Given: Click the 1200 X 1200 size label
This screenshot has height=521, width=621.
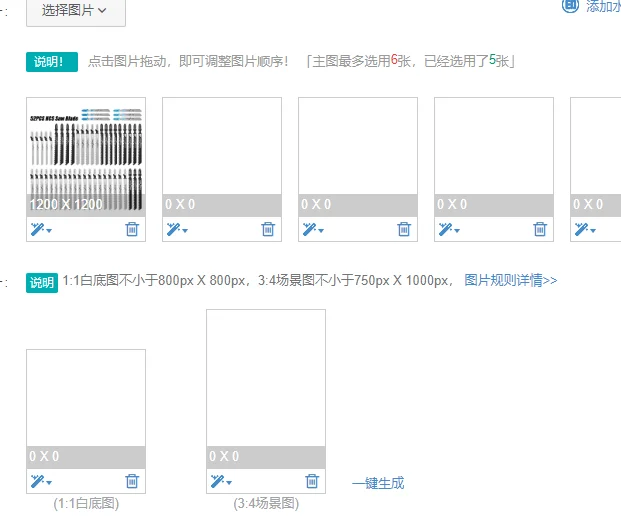Looking at the screenshot, I should pyautogui.click(x=66, y=204).
